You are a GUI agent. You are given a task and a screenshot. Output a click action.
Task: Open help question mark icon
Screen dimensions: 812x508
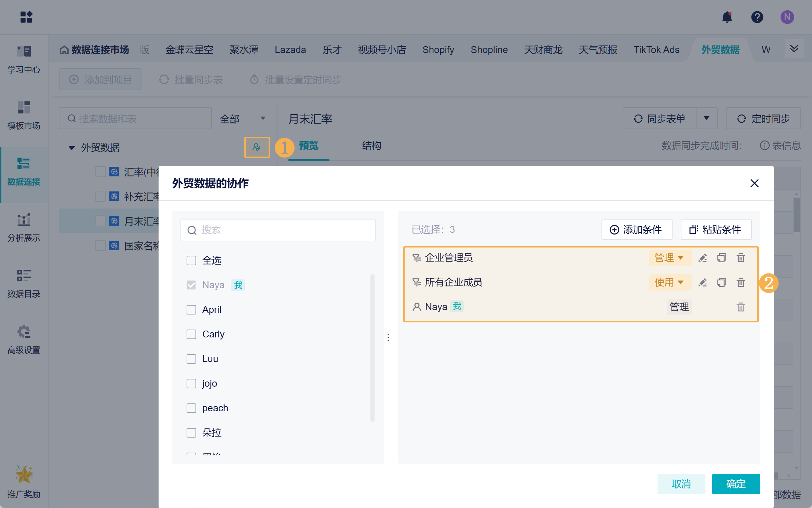(757, 17)
